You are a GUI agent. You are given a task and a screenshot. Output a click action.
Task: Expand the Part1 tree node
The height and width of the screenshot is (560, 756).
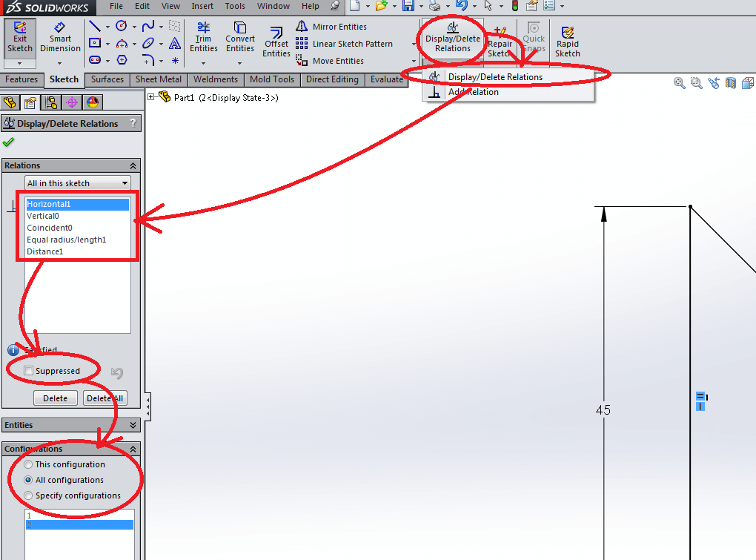point(151,97)
